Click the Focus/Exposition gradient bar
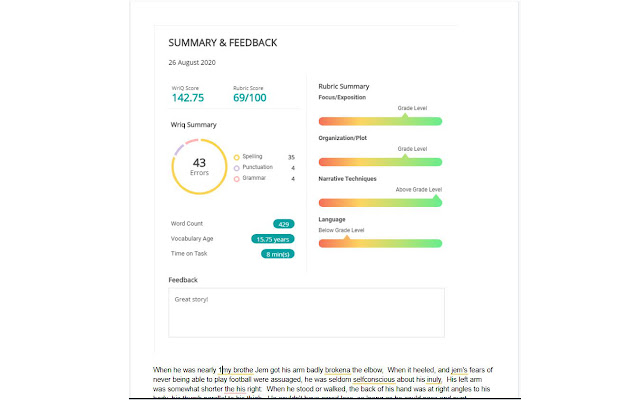Viewport: 640px width, 400px height. 380,121
